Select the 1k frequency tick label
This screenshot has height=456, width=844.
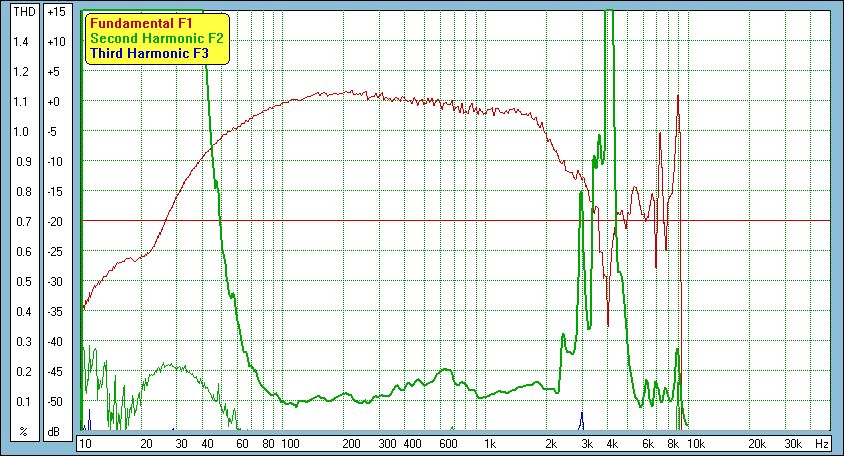coord(490,443)
